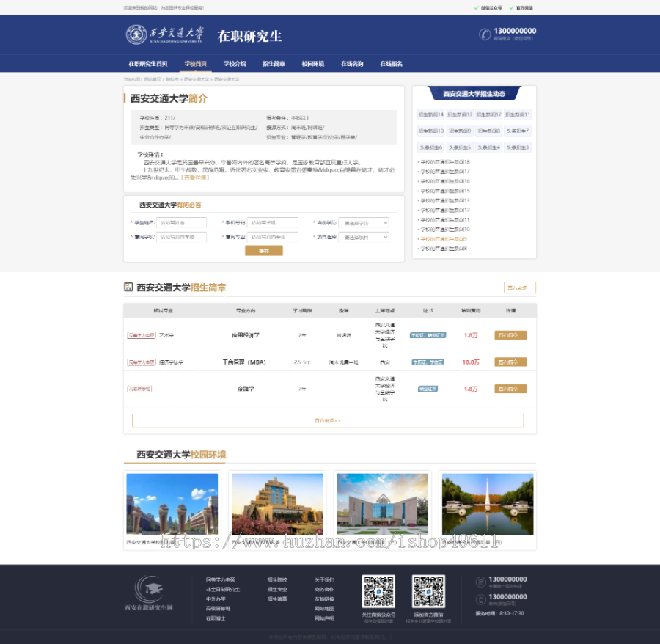Click the 关注微信公众号 QR code
The width and height of the screenshot is (660, 644).
[379, 591]
